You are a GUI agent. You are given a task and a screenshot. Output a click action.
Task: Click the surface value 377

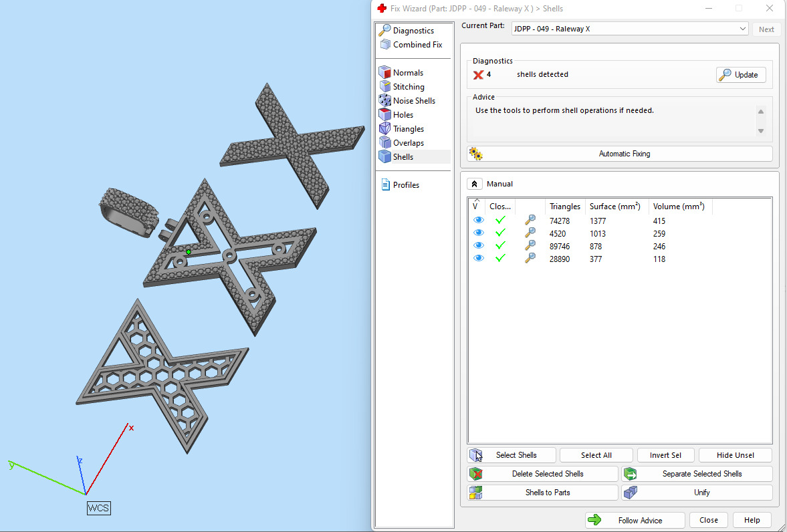(596, 259)
